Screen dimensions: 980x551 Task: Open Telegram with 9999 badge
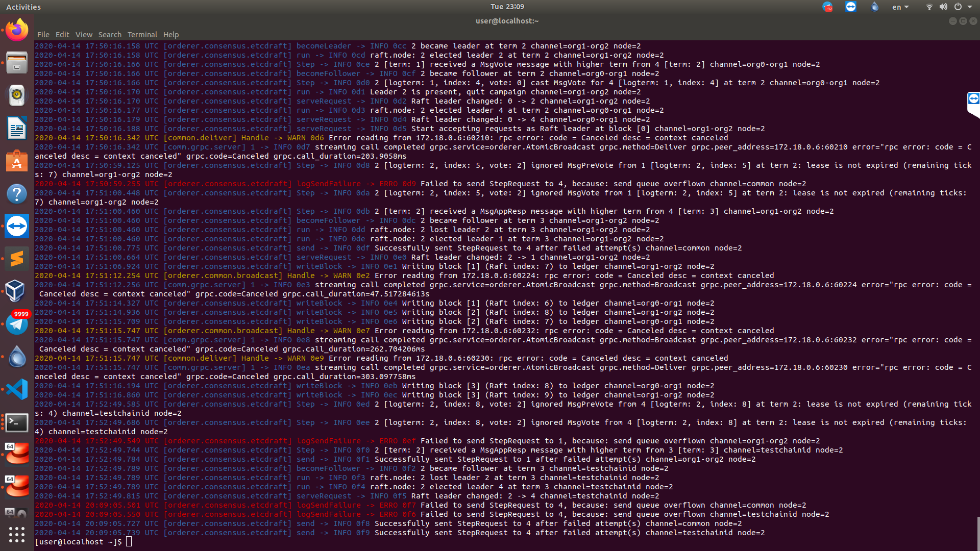[17, 324]
